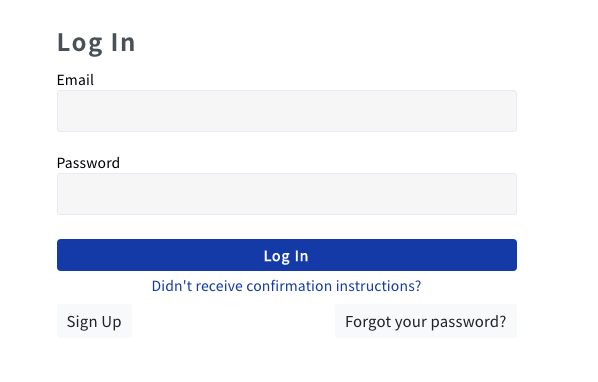598x382 pixels.
Task: Place the cursor in the Email textbox
Action: pos(287,111)
